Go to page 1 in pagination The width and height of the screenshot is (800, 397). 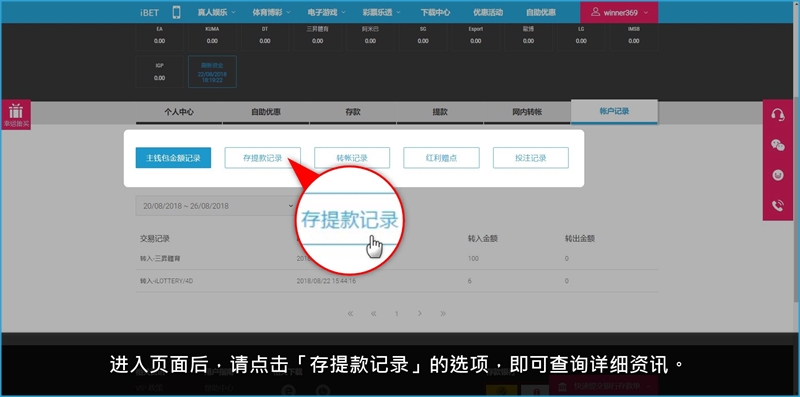click(396, 314)
